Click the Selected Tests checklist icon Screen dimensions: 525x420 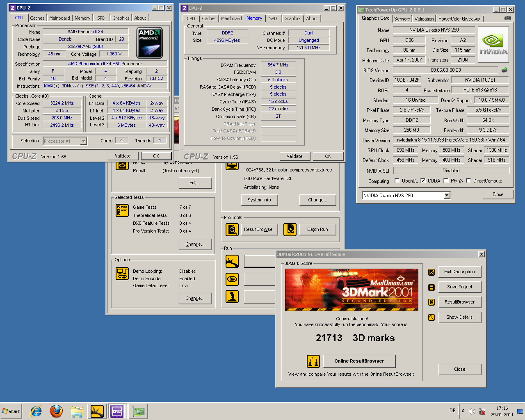tap(122, 210)
